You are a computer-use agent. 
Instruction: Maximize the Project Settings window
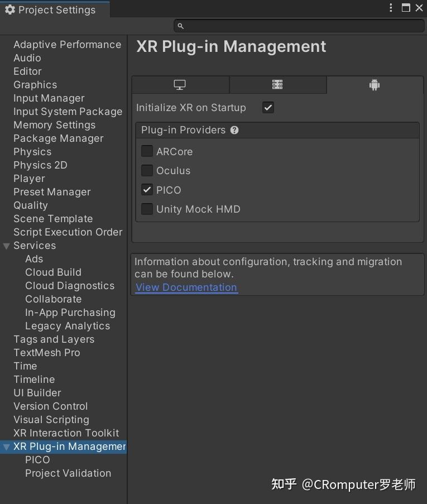pyautogui.click(x=406, y=8)
